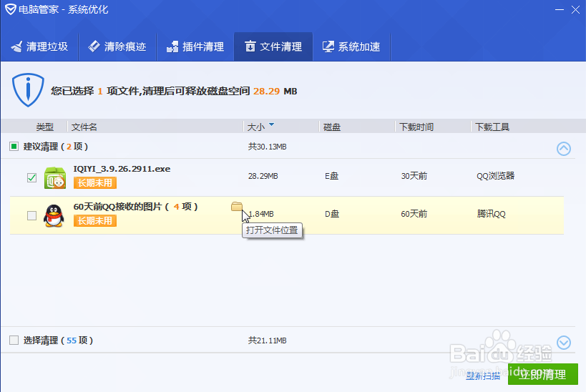The width and height of the screenshot is (586, 392).
Task: Select the 60天前QQ接收的图片 entry text
Action: pos(136,206)
